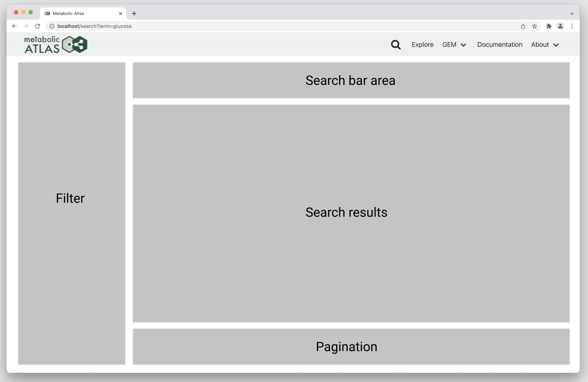The width and height of the screenshot is (588, 382).
Task: Open the browser three-dot menu
Action: pos(572,26)
